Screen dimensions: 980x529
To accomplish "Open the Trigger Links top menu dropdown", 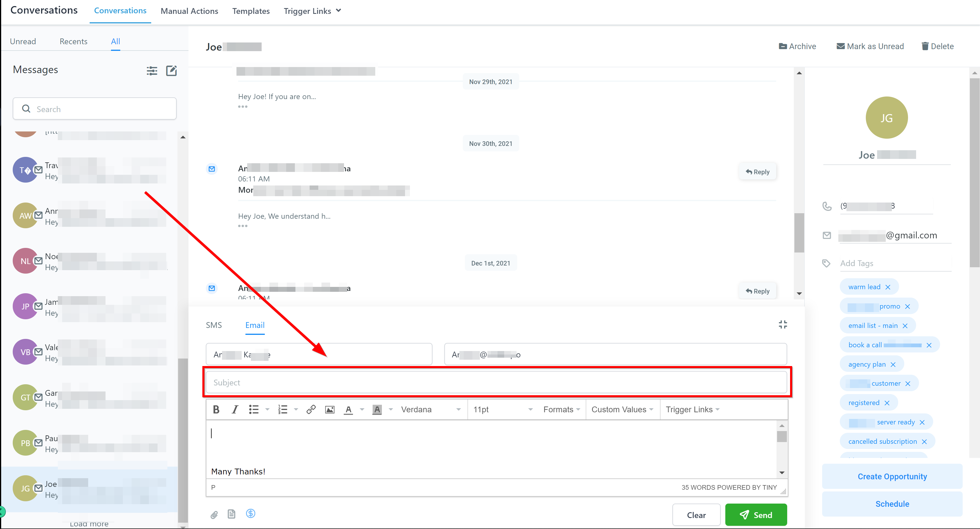I will (312, 11).
